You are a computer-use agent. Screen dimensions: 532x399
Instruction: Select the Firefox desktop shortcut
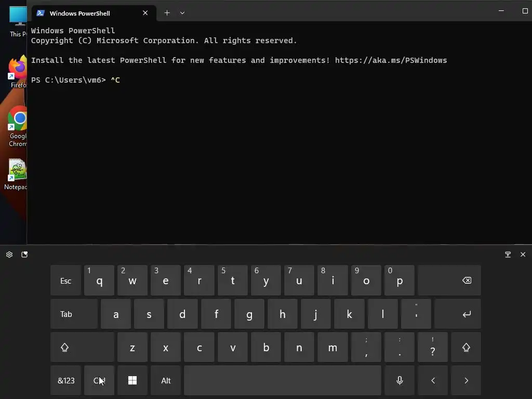point(18,71)
